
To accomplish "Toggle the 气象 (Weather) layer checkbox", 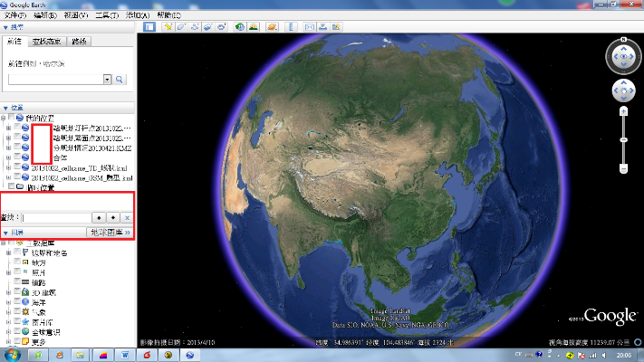I will (17, 311).
